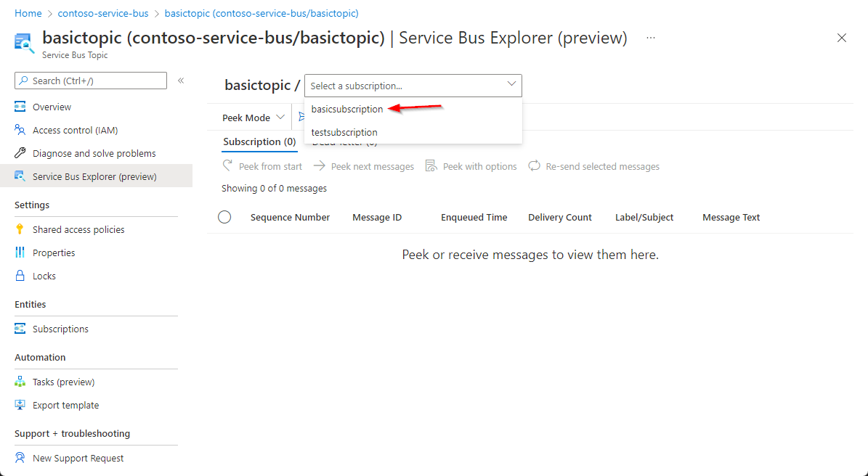Screen dimensions: 868x476
Task: Open the more options ellipsis in header
Action: point(651,38)
